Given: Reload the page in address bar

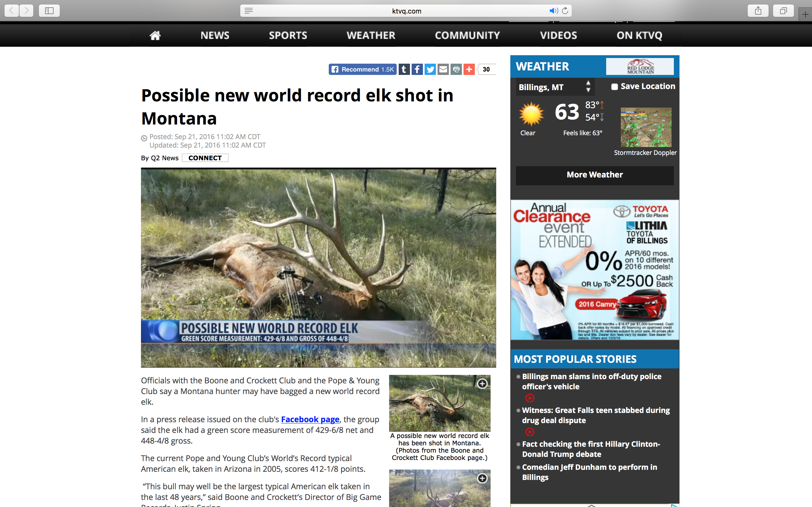Looking at the screenshot, I should pyautogui.click(x=565, y=11).
